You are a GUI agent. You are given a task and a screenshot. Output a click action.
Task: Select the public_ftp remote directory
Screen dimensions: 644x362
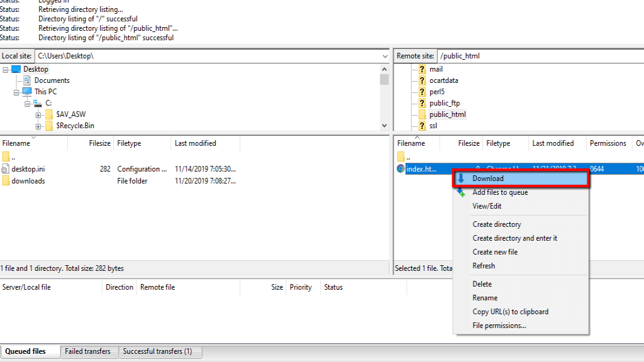coord(445,103)
